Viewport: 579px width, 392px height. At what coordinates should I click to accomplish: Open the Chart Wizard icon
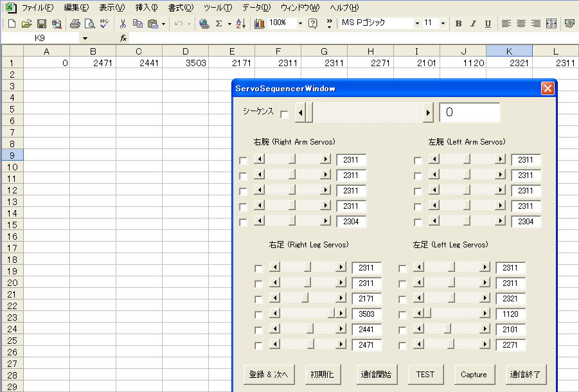tap(260, 24)
